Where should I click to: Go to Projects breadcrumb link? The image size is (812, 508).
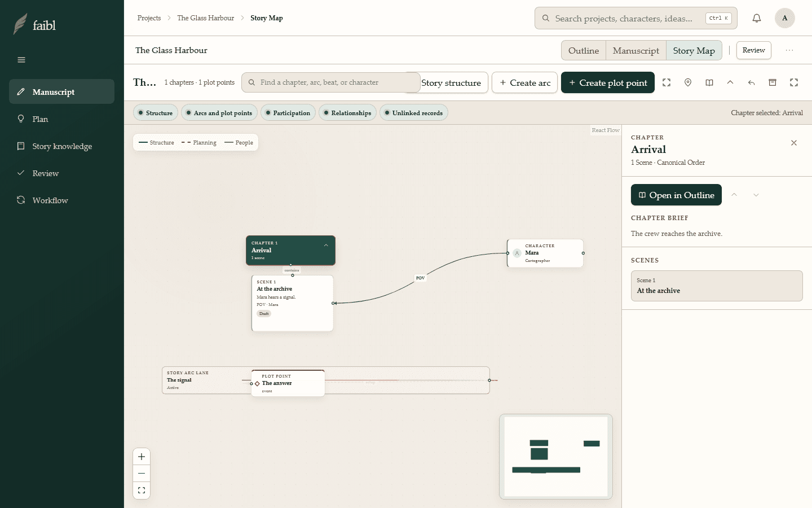pos(149,18)
